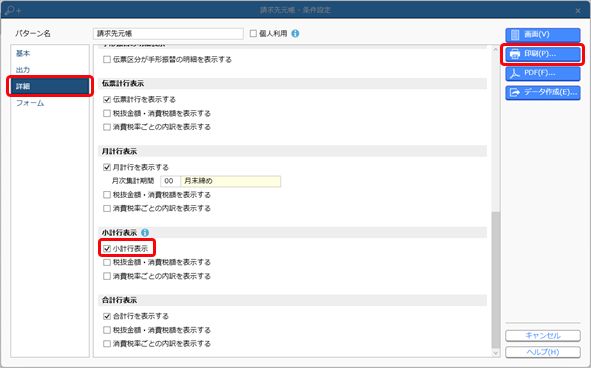The height and width of the screenshot is (368, 591).
Task: Open help with ヘルプ(H) button
Action: click(x=543, y=352)
